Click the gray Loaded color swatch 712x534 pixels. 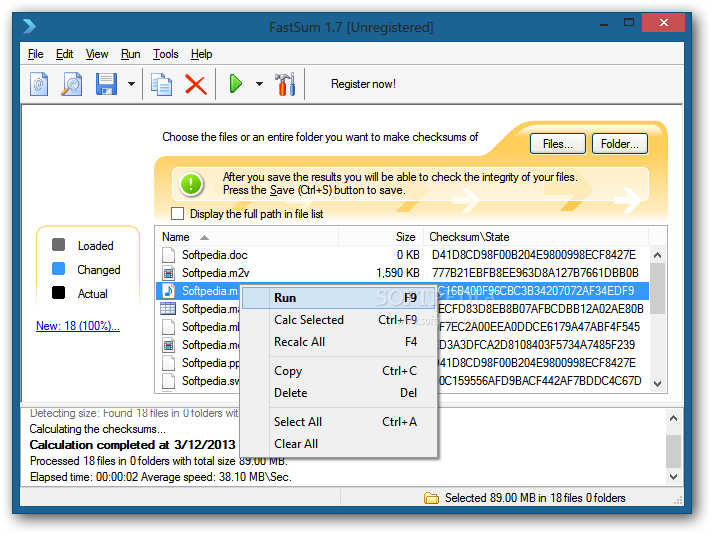point(59,245)
